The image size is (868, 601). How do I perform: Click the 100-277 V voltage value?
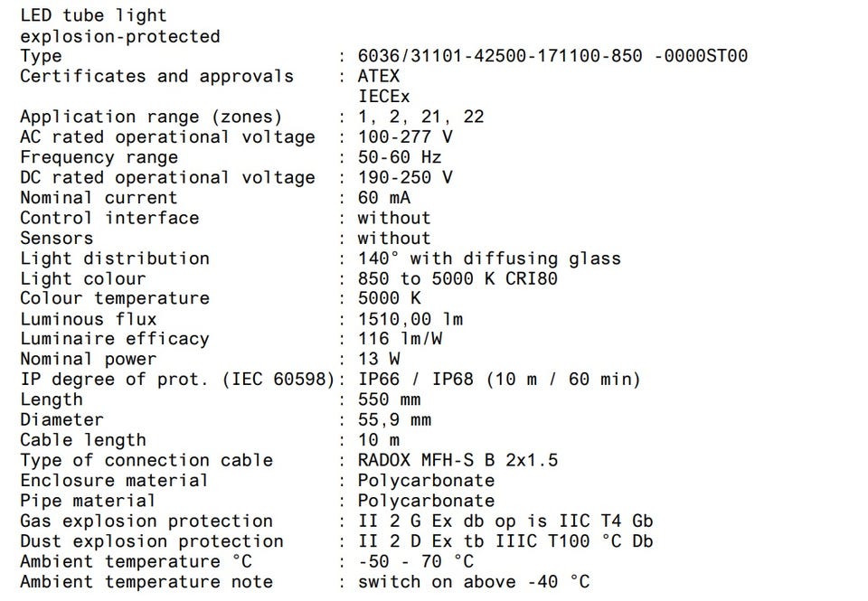click(x=405, y=136)
